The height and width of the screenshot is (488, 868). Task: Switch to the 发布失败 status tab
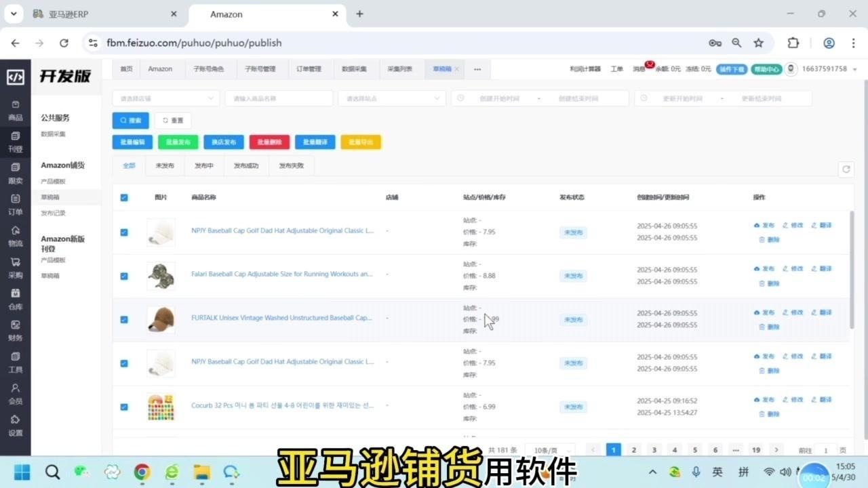point(292,165)
